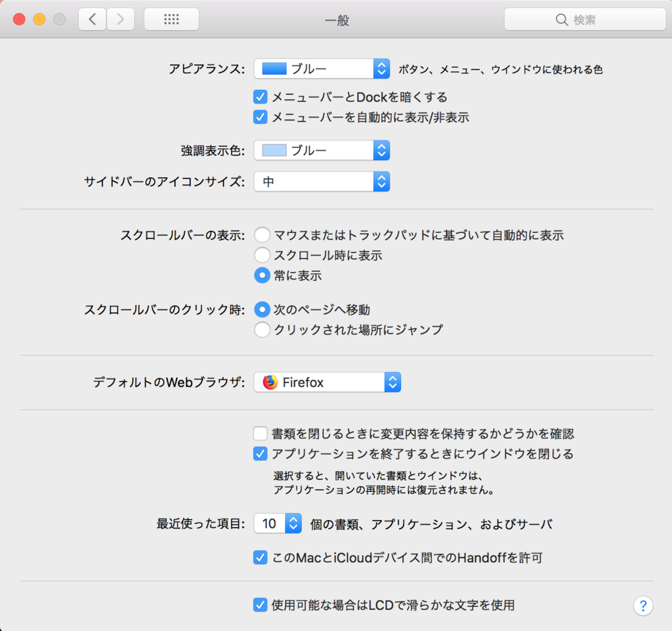Click the Firefox icon in the browser dropdown
This screenshot has height=631, width=672.
[x=270, y=382]
